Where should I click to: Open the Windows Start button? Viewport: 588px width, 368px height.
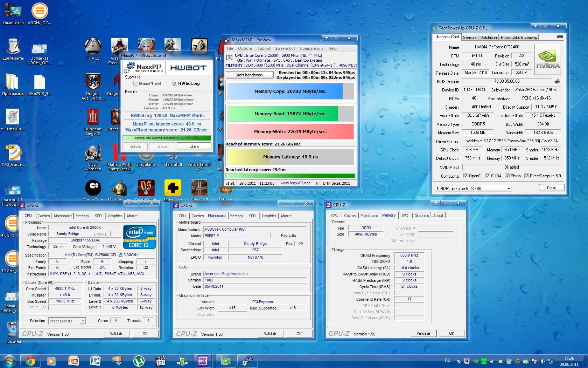click(x=9, y=361)
